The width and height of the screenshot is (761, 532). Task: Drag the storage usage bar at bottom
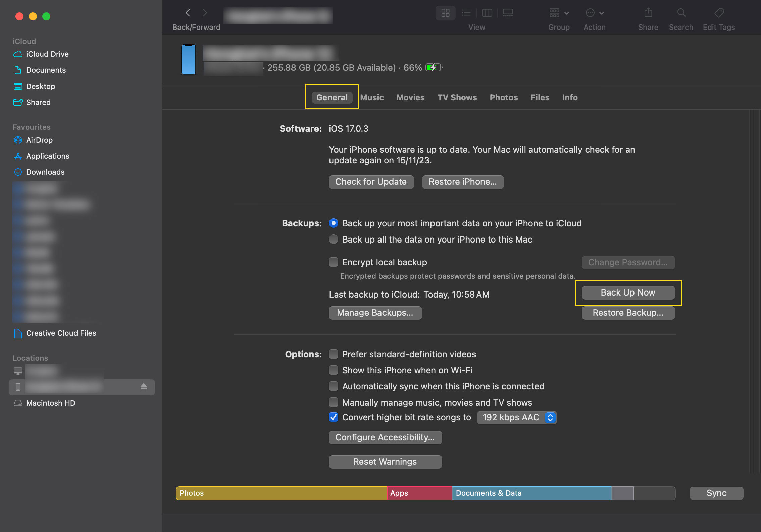point(425,493)
